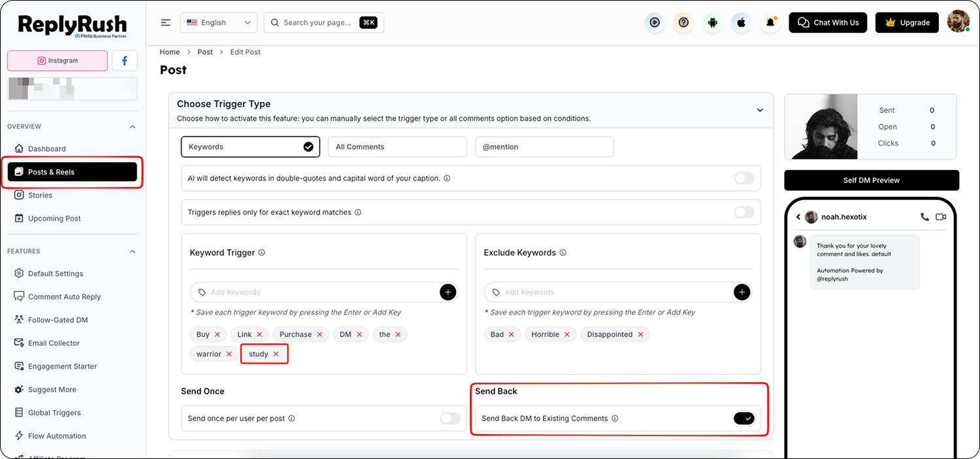The height and width of the screenshot is (459, 980).
Task: Click back arrow in DM preview
Action: point(798,217)
